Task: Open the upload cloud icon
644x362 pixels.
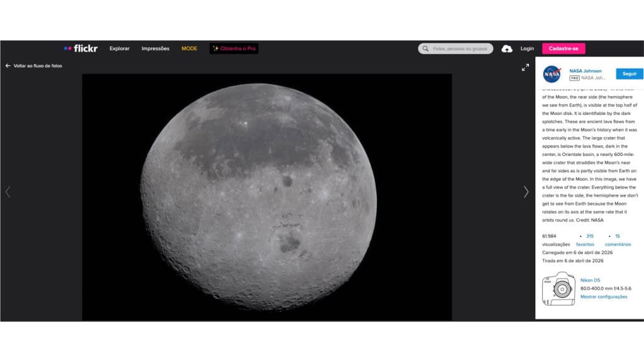Action: tap(505, 48)
